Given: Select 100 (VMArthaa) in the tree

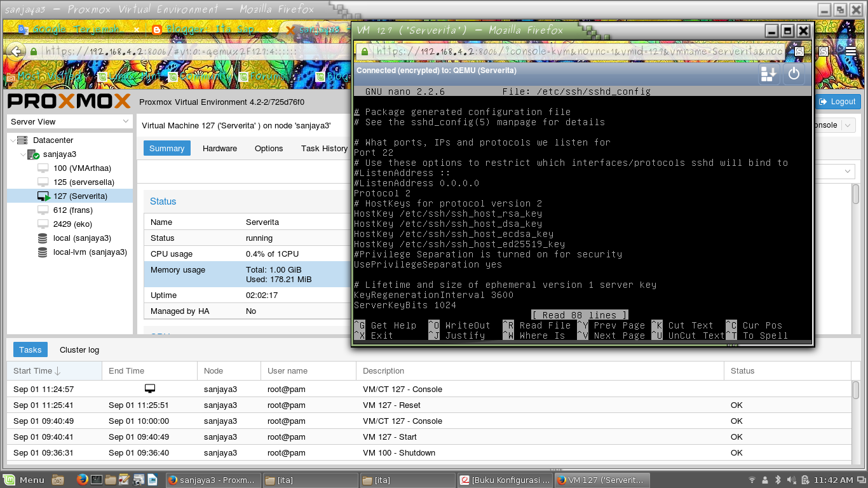Looking at the screenshot, I should coord(82,168).
